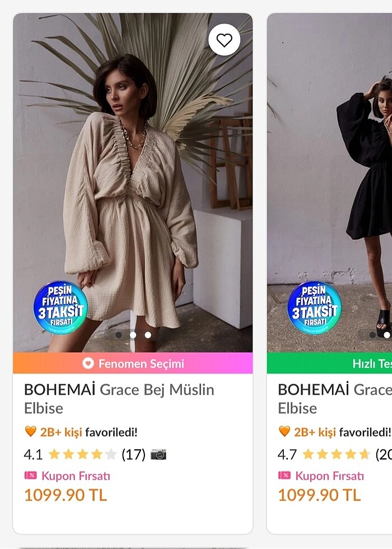Click the 1099.90 TL price of beige dress
This screenshot has width=392, height=549.
click(x=65, y=495)
